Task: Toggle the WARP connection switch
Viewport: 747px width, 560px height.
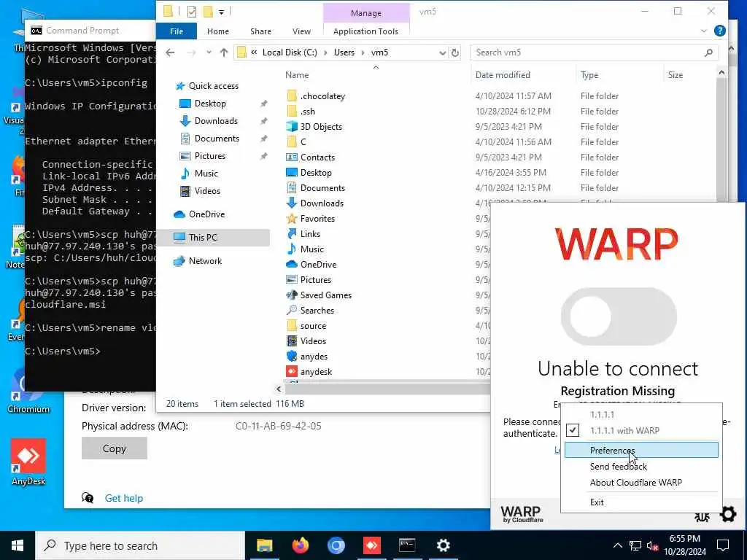Action: 619,316
